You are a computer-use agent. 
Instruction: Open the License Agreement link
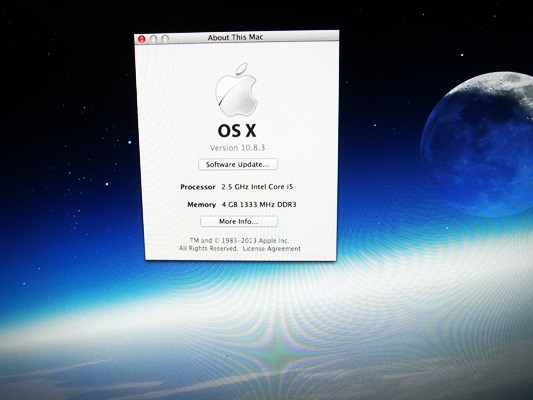(272, 248)
